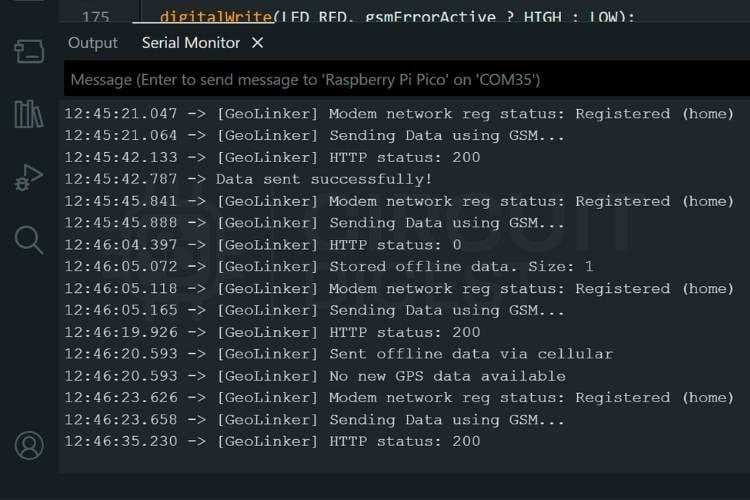Focus the serial Message input field
Screen dimensions: 750x500
pos(407,79)
